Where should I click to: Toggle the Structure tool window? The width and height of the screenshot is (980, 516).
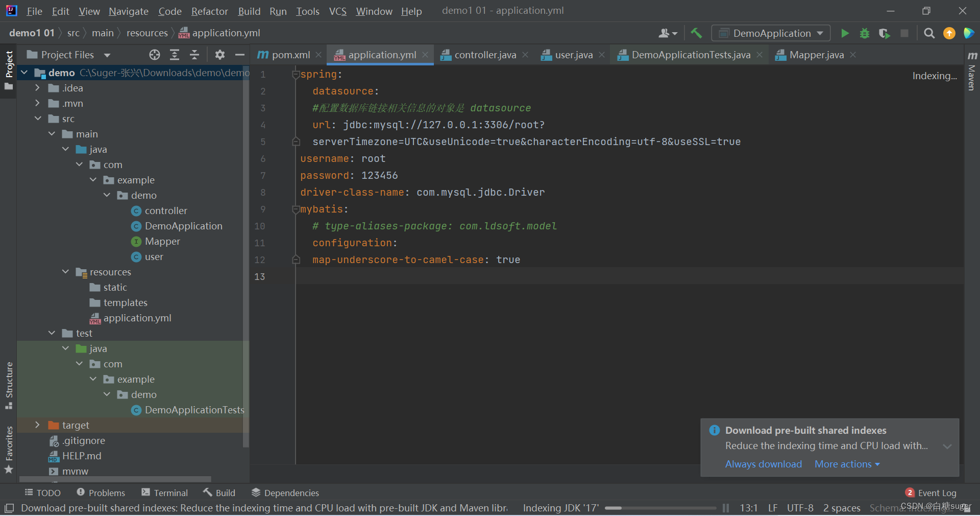pyautogui.click(x=9, y=388)
